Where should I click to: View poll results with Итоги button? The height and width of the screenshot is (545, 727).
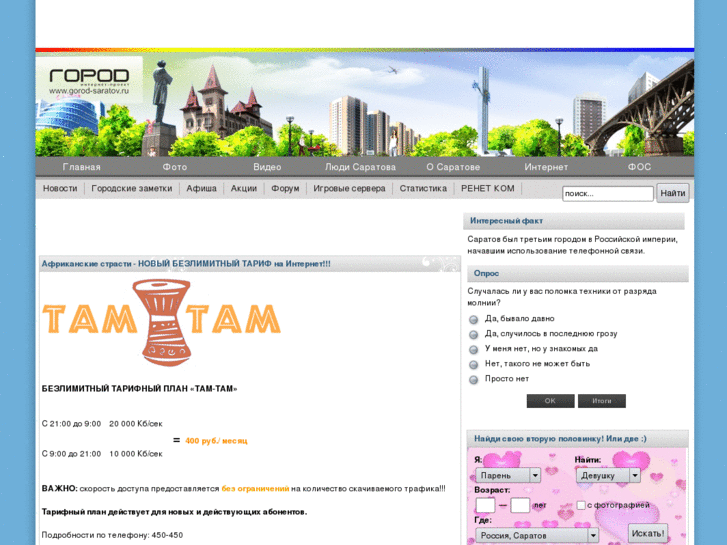[602, 401]
